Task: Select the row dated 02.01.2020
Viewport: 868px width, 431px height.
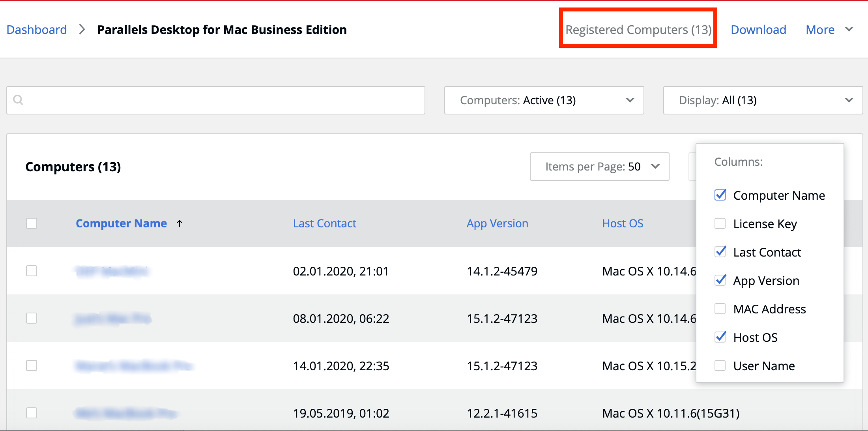Action: point(32,271)
